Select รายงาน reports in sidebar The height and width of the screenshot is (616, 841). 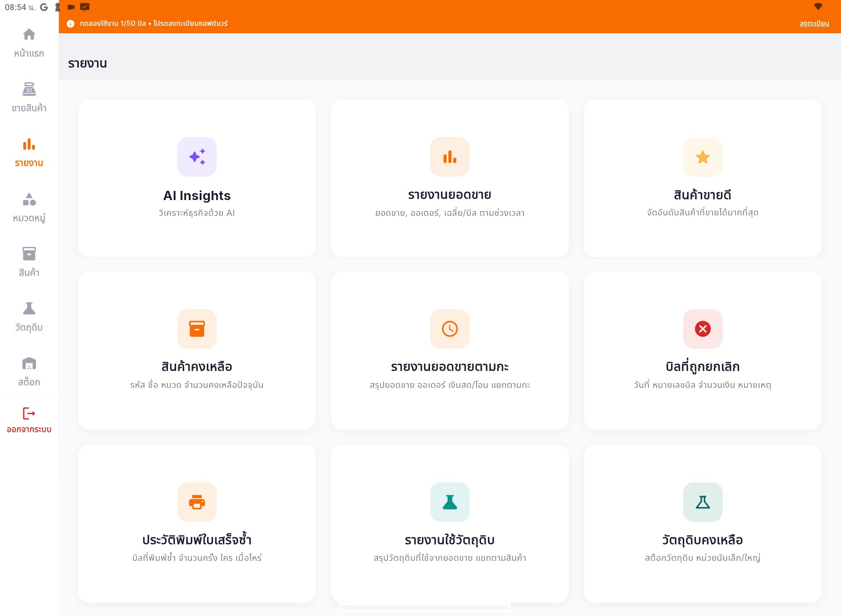click(29, 152)
